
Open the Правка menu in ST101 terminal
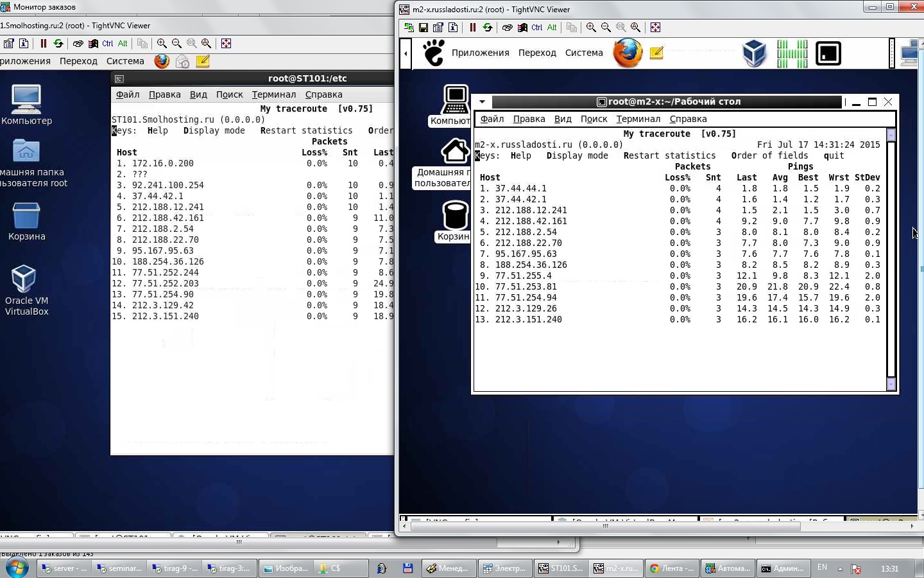pos(164,94)
